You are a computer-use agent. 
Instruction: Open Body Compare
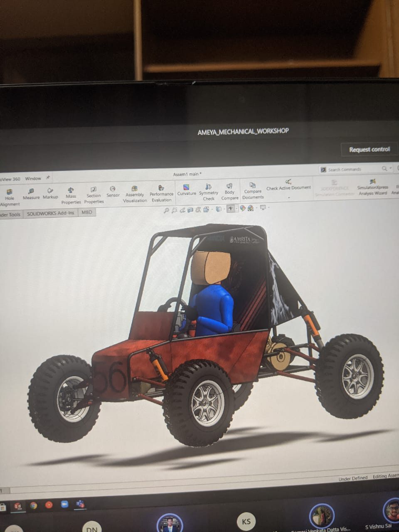(229, 192)
